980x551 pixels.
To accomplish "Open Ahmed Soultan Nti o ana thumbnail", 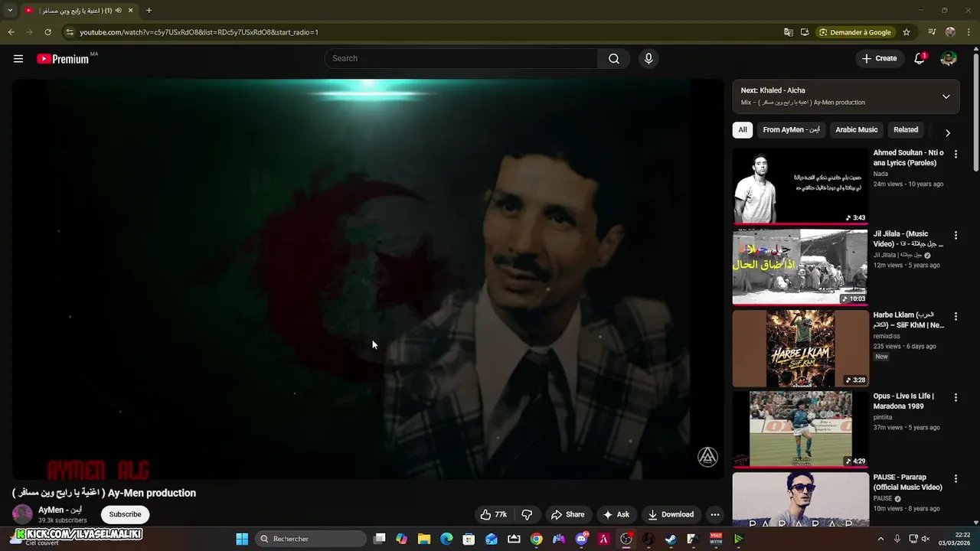I will (x=800, y=185).
